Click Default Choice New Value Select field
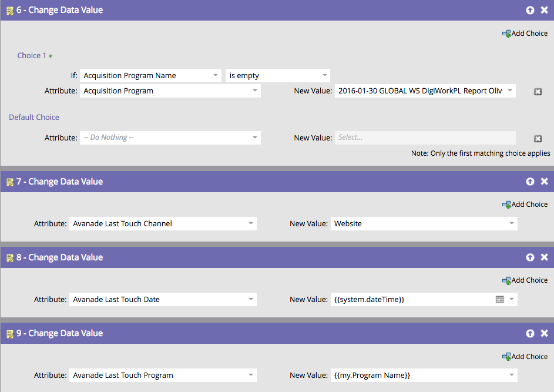Screen dimensions: 554x392 click(x=425, y=138)
